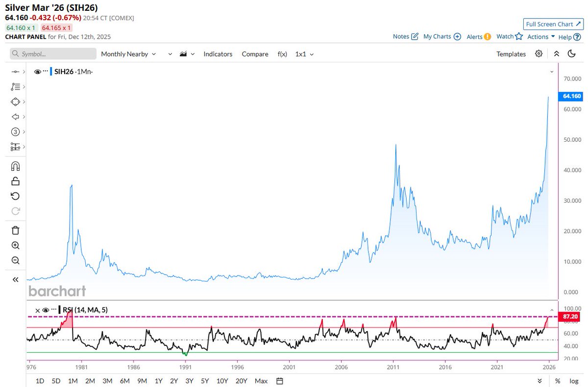The width and height of the screenshot is (588, 387).
Task: Open the f(x) expressions menu
Action: [282, 54]
